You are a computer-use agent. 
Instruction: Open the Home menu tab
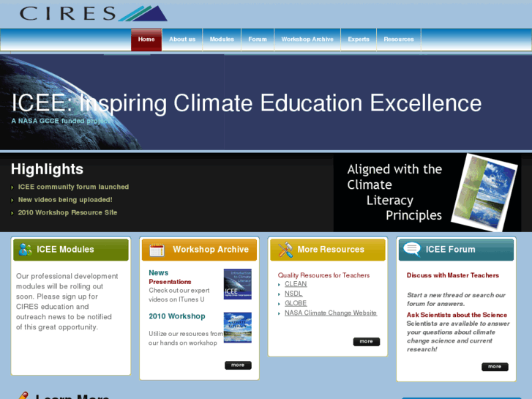click(146, 40)
